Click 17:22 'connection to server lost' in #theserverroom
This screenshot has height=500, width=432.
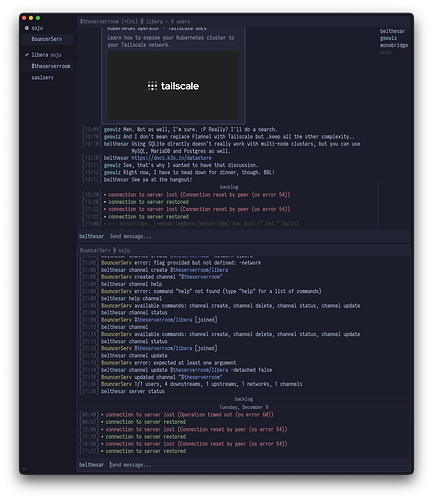click(199, 209)
